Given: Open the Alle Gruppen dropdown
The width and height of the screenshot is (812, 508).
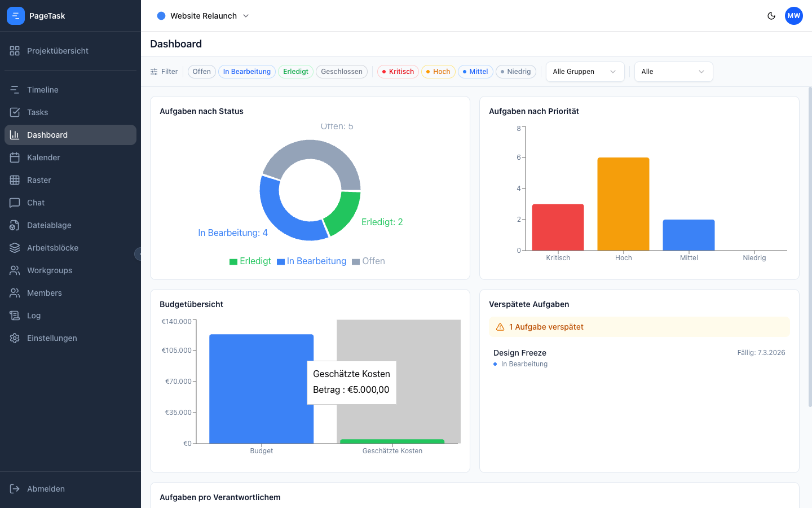Looking at the screenshot, I should click(x=585, y=72).
